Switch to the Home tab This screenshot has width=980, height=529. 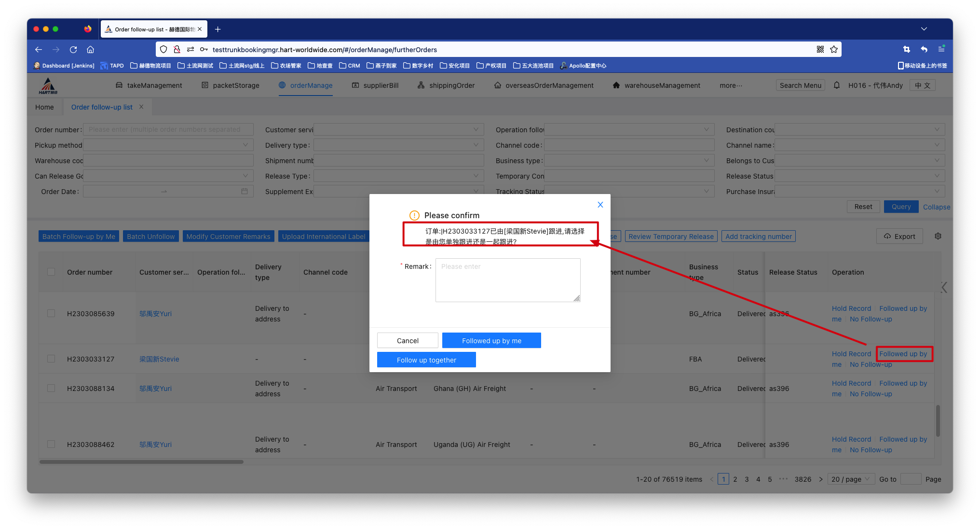click(x=44, y=107)
